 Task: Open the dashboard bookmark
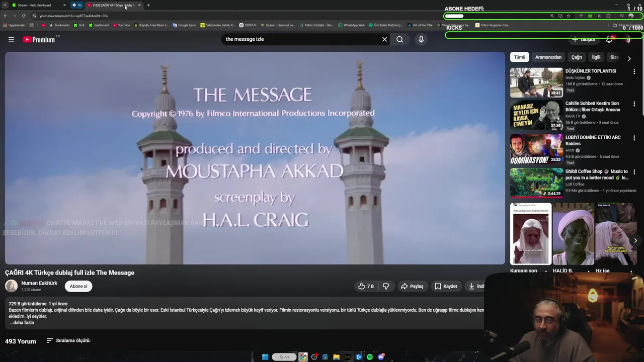tap(99, 25)
